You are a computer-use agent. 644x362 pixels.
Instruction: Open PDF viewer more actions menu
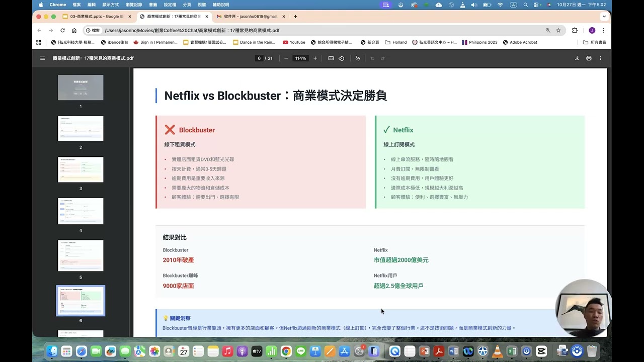pos(600,58)
